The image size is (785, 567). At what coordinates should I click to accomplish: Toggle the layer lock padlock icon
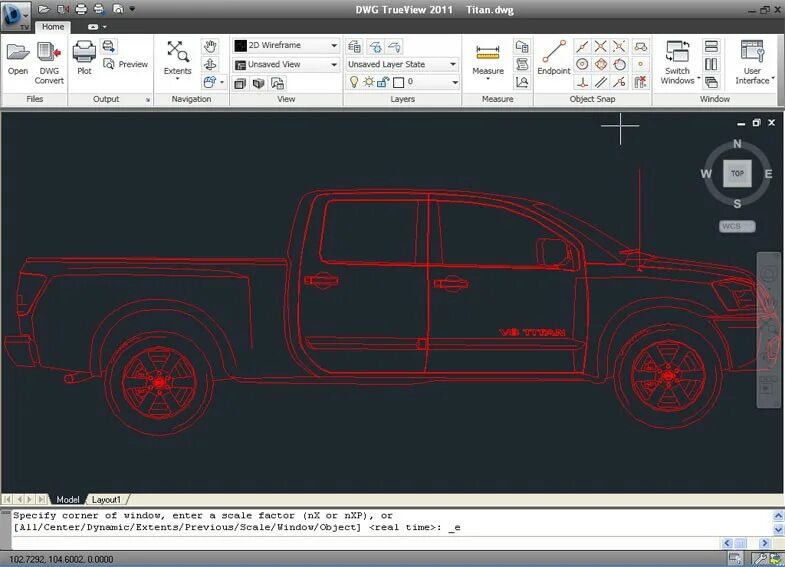[x=383, y=82]
